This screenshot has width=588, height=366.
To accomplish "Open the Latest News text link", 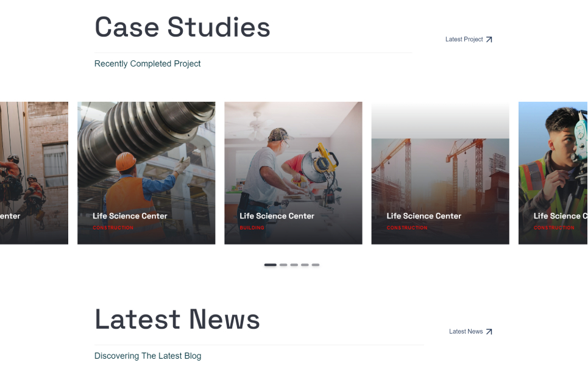I will click(x=466, y=332).
